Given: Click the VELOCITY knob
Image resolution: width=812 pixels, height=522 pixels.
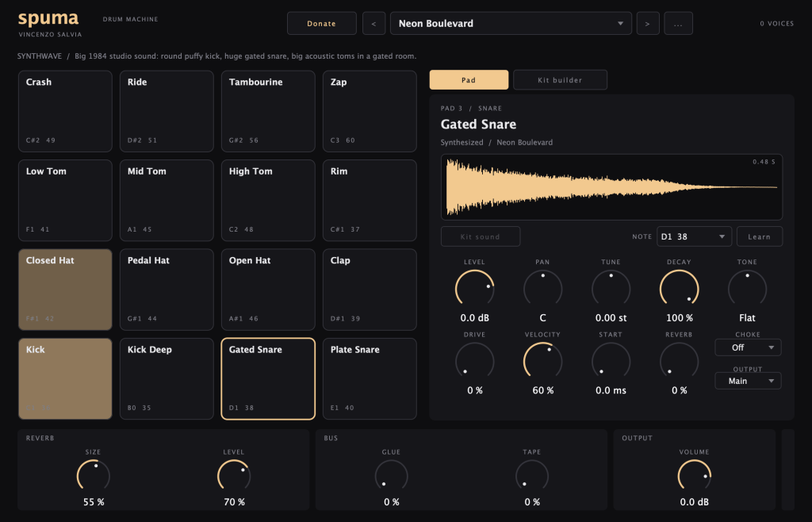Looking at the screenshot, I should [x=542, y=361].
